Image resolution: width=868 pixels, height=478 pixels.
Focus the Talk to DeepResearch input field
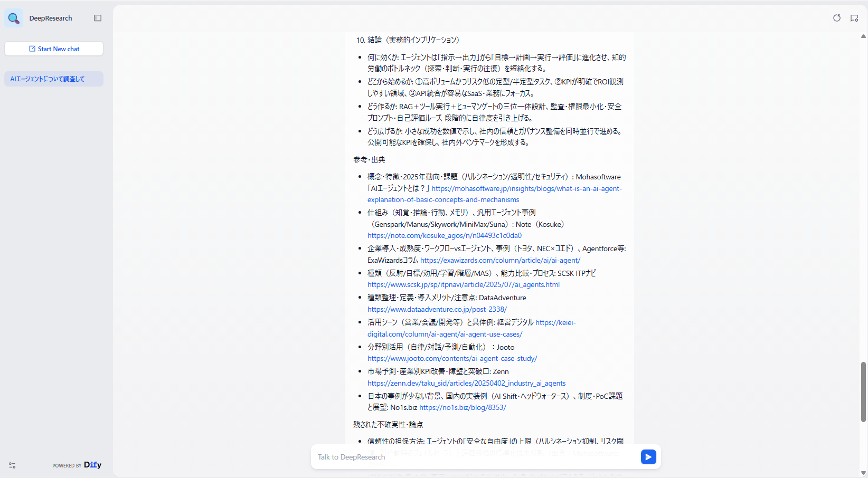(475, 457)
